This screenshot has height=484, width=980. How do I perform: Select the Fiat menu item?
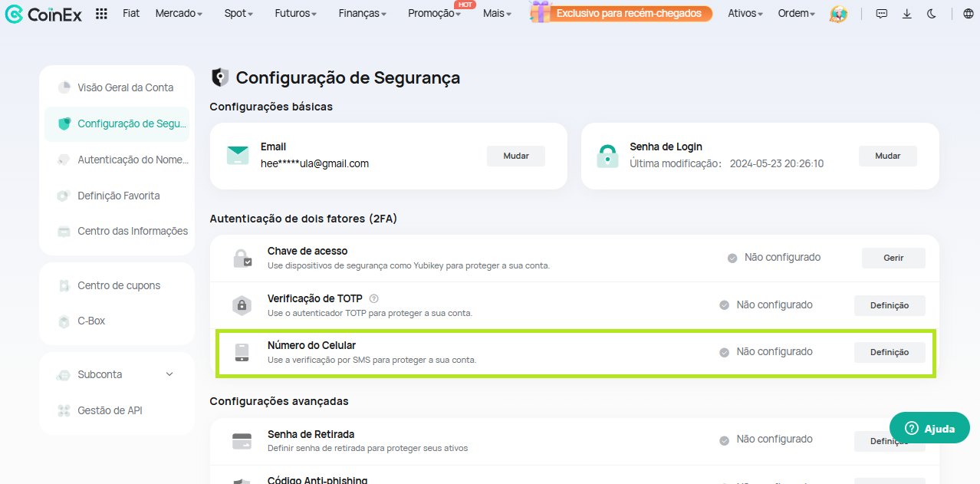tap(131, 14)
